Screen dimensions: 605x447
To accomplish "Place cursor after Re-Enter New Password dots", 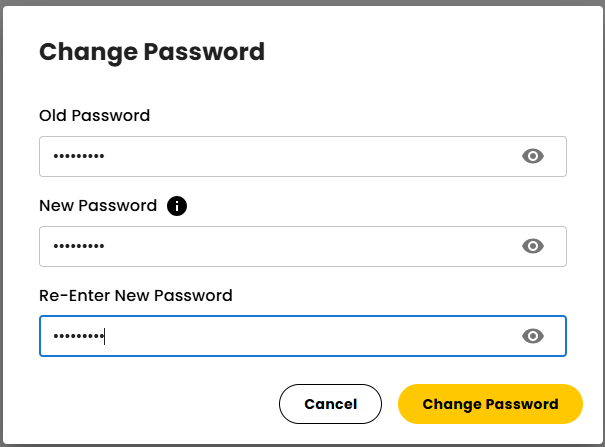I will tap(106, 337).
